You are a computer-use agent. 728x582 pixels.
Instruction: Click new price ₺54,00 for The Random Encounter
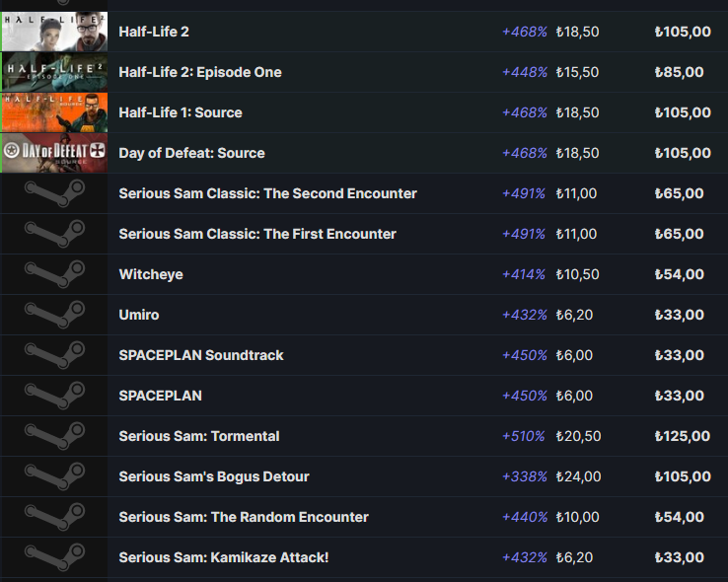coord(680,517)
